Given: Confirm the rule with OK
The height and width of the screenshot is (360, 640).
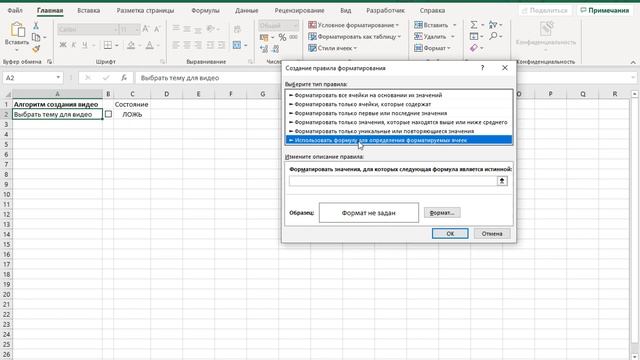Looking at the screenshot, I should click(x=450, y=233).
